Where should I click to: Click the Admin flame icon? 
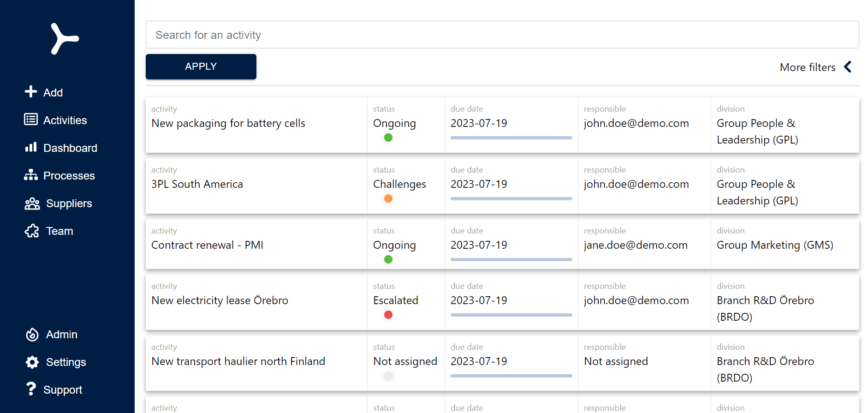tap(32, 335)
